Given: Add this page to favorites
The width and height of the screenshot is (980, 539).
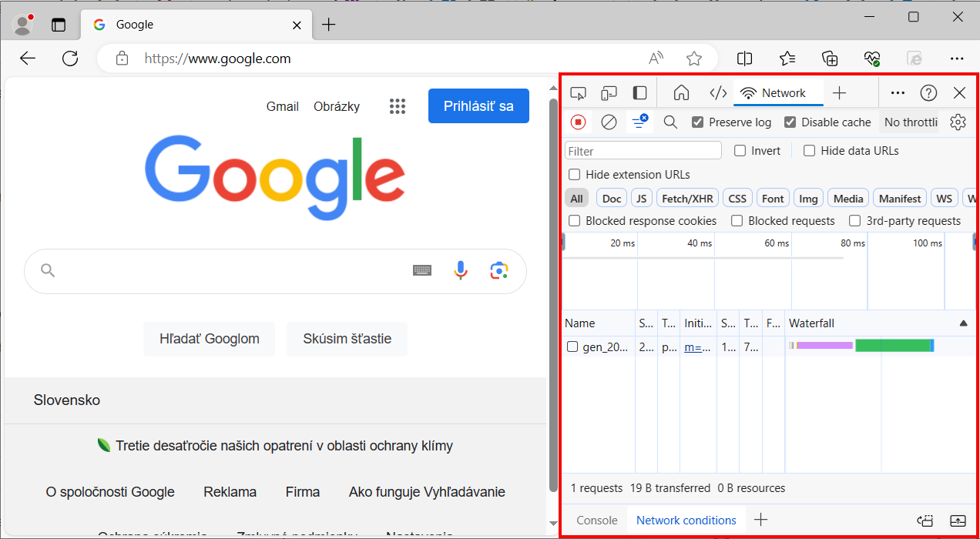Looking at the screenshot, I should (x=694, y=59).
